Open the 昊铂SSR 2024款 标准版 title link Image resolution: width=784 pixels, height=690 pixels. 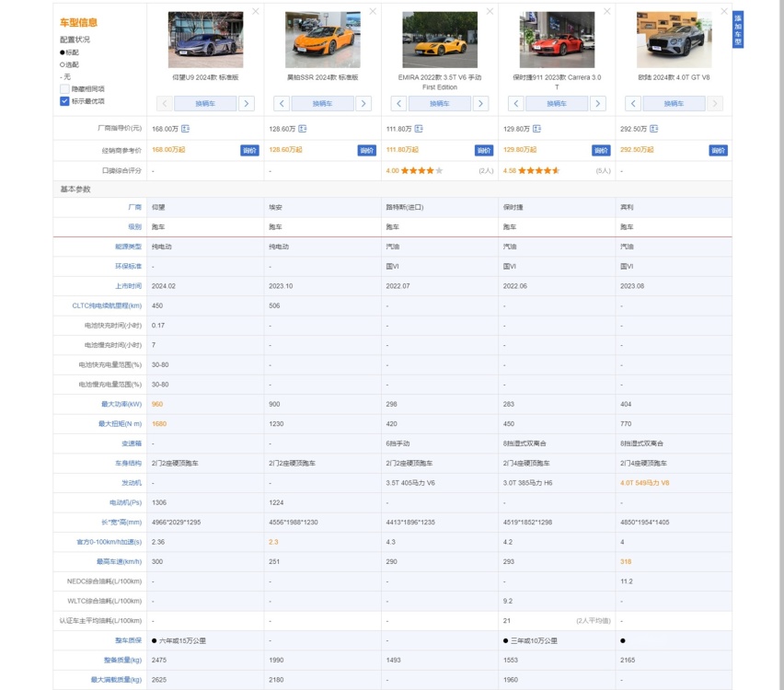[x=322, y=77]
